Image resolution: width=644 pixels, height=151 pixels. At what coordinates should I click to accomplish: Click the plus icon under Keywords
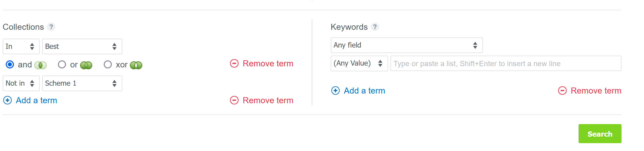pyautogui.click(x=335, y=91)
